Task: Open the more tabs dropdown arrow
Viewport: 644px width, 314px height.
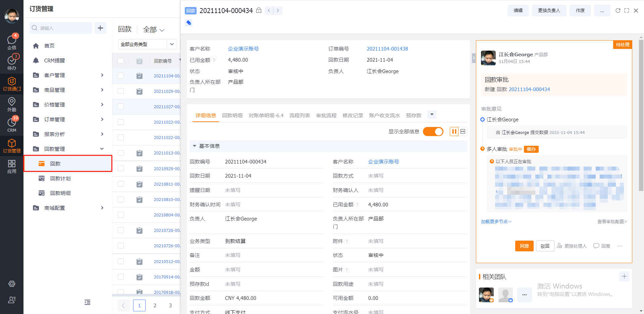Action: [432, 115]
